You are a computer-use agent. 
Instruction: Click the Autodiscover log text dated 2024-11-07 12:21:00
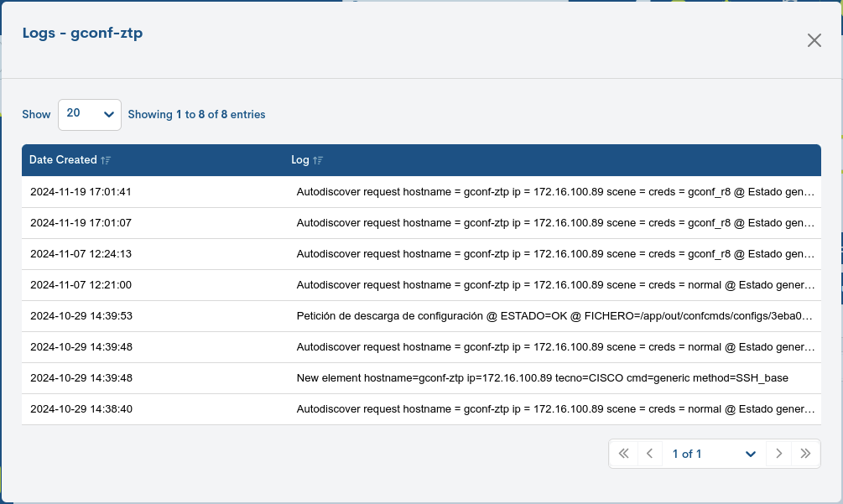(x=555, y=285)
